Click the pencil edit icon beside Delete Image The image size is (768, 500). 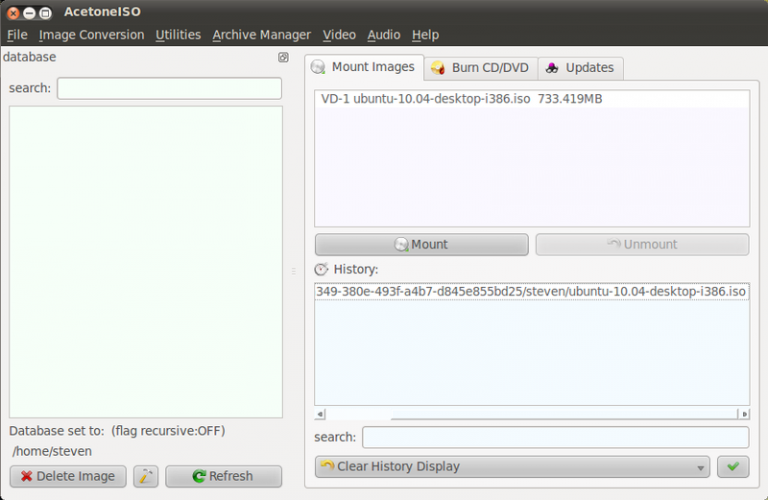(146, 476)
